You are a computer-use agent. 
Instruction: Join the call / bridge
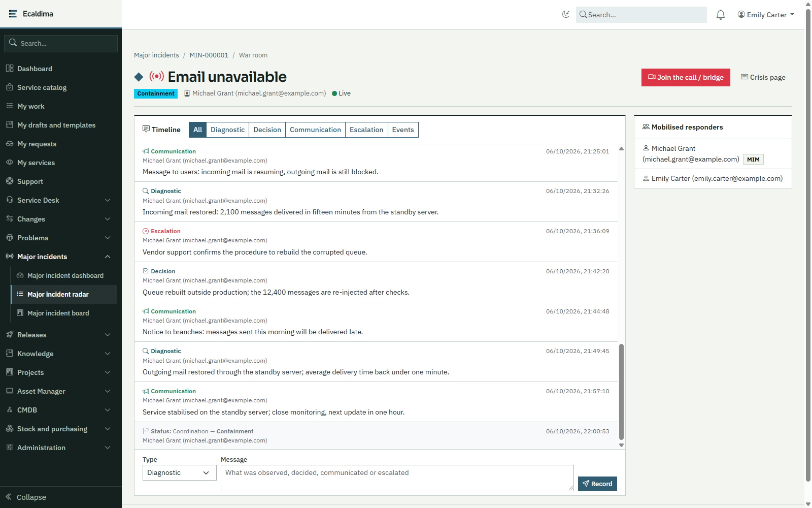[x=686, y=77]
